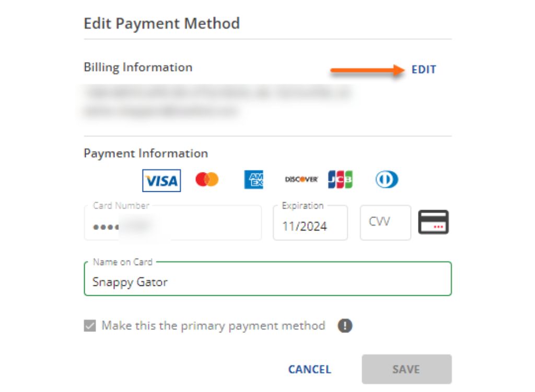Image resolution: width=535 pixels, height=392 pixels.
Task: Click the CVV card help icon
Action: pos(433,222)
